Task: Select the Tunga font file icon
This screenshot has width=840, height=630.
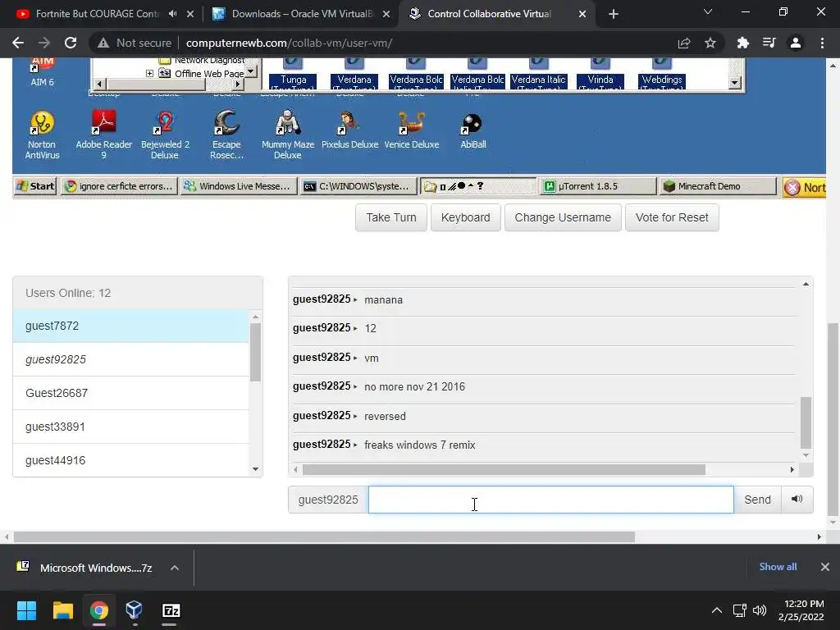Action: [x=293, y=75]
